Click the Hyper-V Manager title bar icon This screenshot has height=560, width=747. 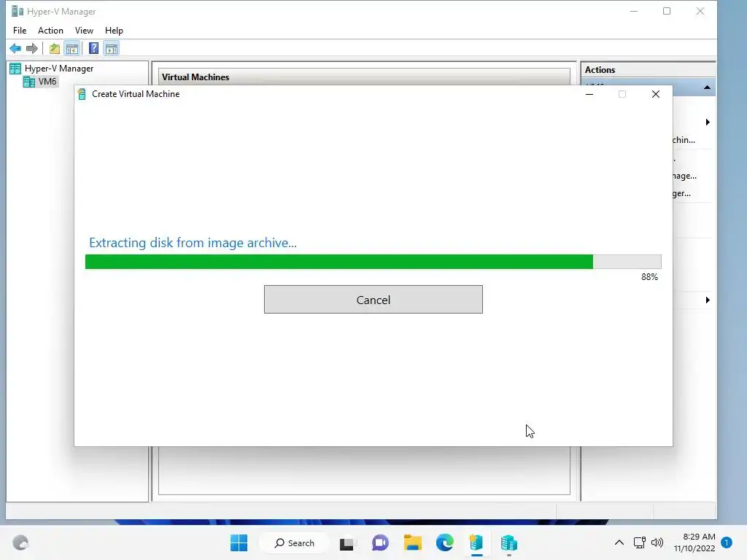click(18, 11)
